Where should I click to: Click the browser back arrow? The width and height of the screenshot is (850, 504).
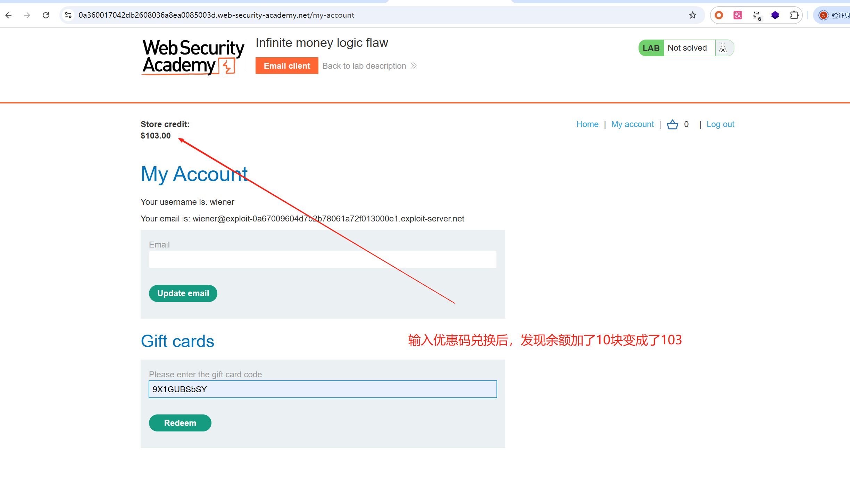click(x=9, y=15)
